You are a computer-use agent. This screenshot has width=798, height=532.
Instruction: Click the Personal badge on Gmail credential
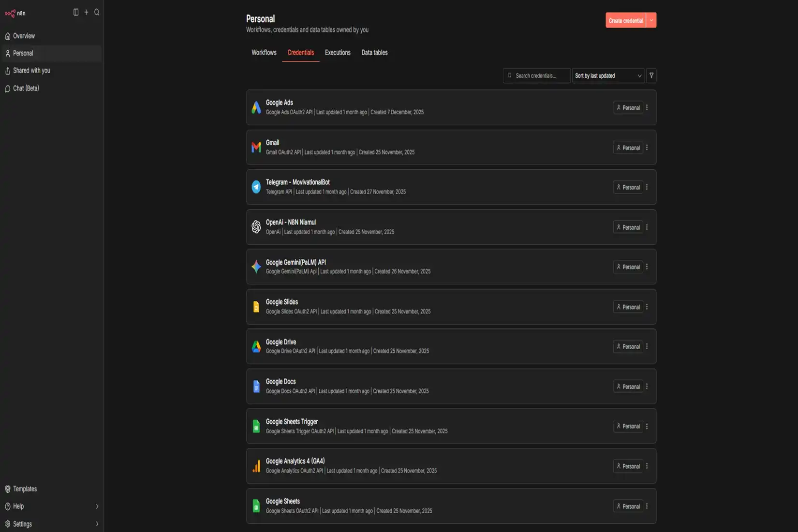tap(628, 148)
